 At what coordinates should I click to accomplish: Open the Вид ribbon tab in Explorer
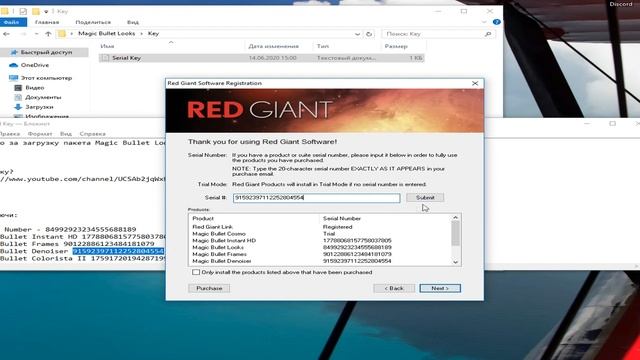click(133, 22)
